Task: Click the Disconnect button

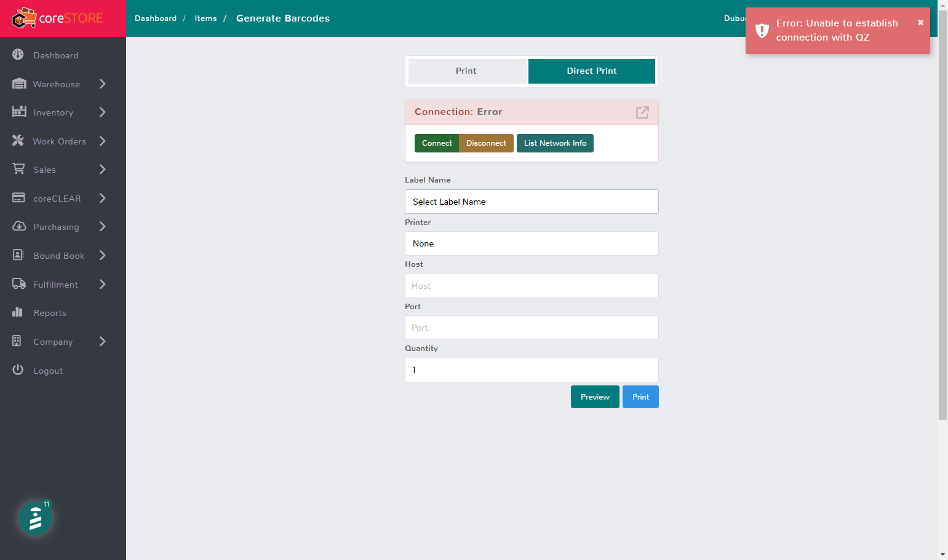Action: (x=486, y=143)
